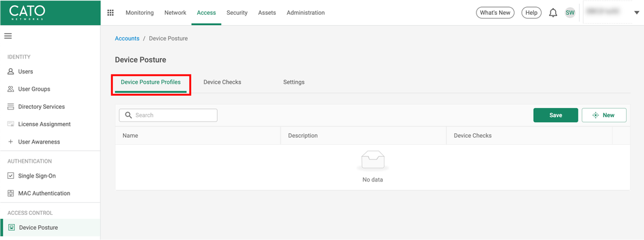
Task: Open the apps grid launcher icon
Action: pyautogui.click(x=110, y=13)
